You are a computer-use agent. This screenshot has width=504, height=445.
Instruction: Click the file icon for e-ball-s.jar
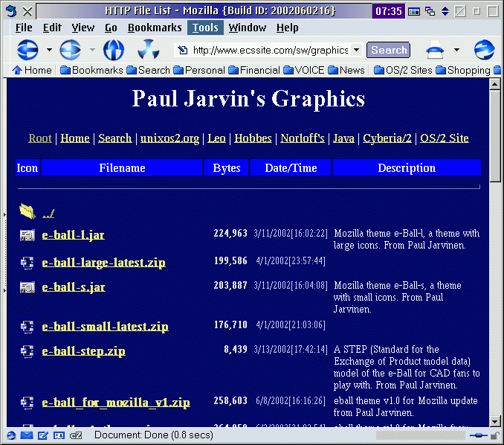tap(28, 287)
